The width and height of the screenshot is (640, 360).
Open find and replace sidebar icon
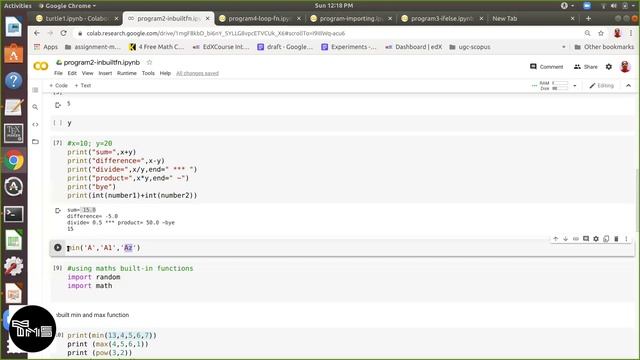click(35, 107)
